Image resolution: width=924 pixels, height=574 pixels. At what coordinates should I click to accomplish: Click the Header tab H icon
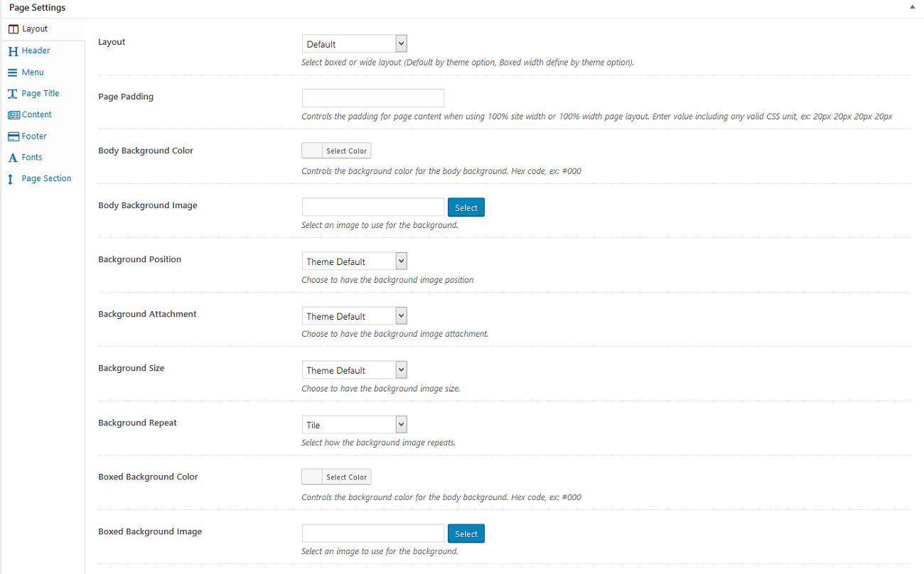tap(14, 51)
